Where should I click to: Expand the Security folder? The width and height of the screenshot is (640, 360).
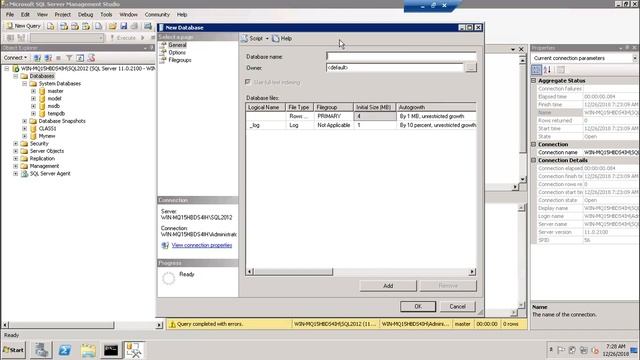coord(16,144)
